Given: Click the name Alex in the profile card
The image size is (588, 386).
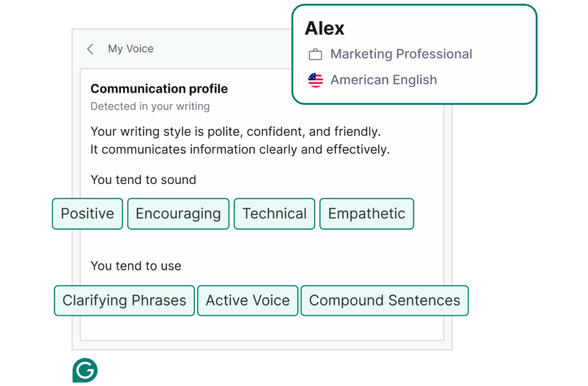Looking at the screenshot, I should click(324, 29).
